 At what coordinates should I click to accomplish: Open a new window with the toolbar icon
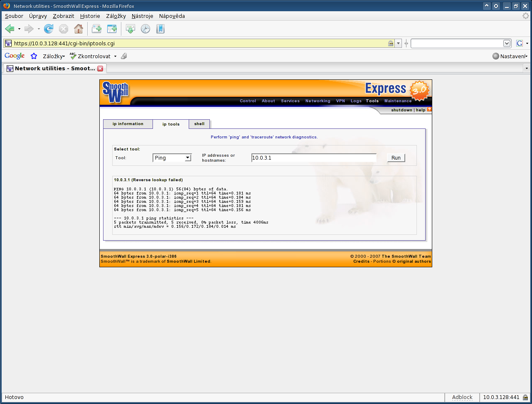point(112,29)
